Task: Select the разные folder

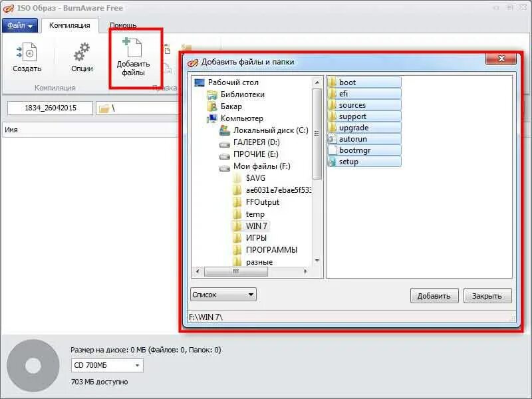Action: click(x=253, y=262)
